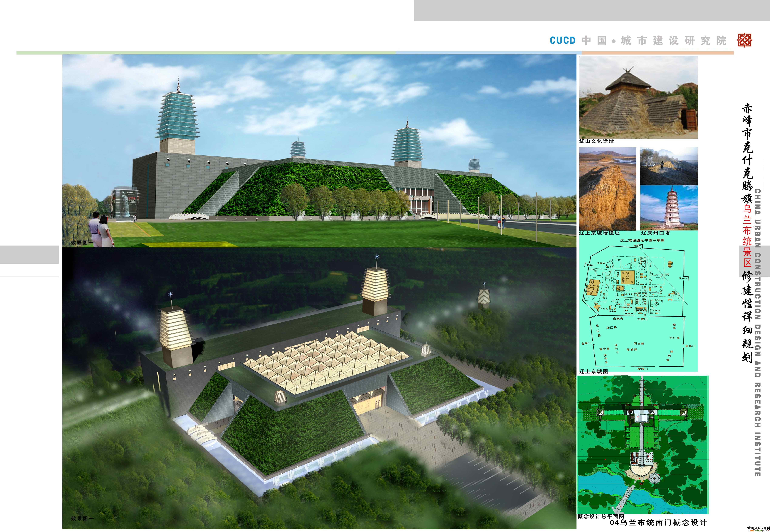Click the 效果图一 label on daytime rendering

(x=82, y=243)
